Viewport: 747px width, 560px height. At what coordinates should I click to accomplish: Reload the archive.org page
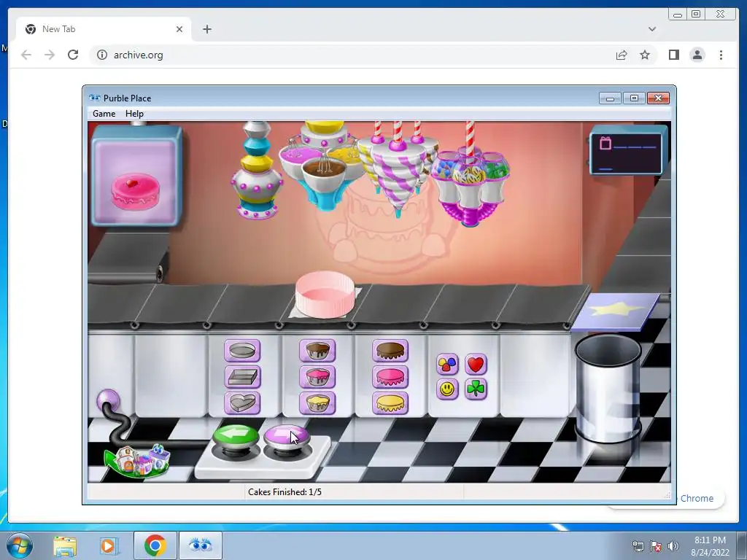(73, 55)
